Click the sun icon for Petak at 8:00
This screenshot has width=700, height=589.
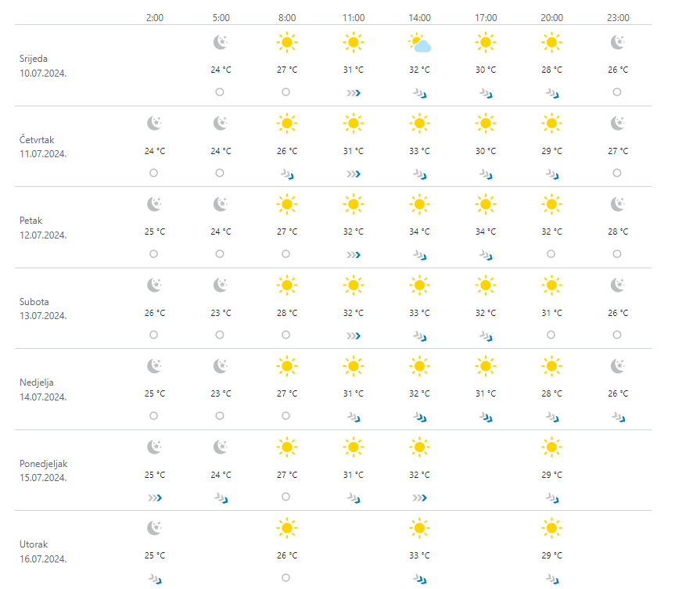click(286, 205)
